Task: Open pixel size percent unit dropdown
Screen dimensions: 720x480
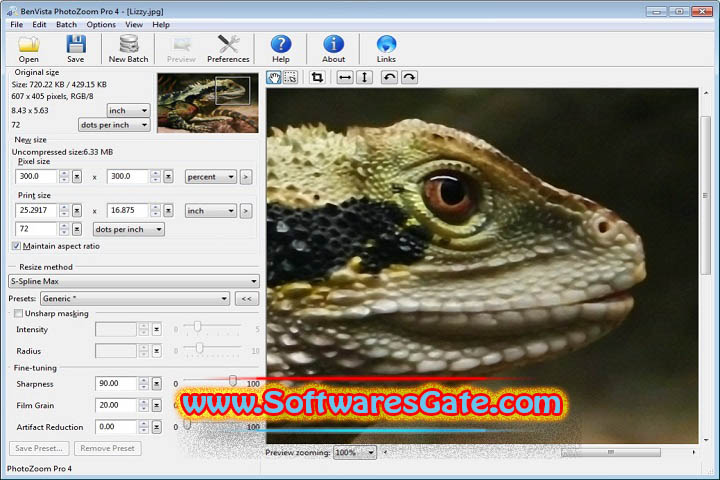Action: (x=211, y=177)
